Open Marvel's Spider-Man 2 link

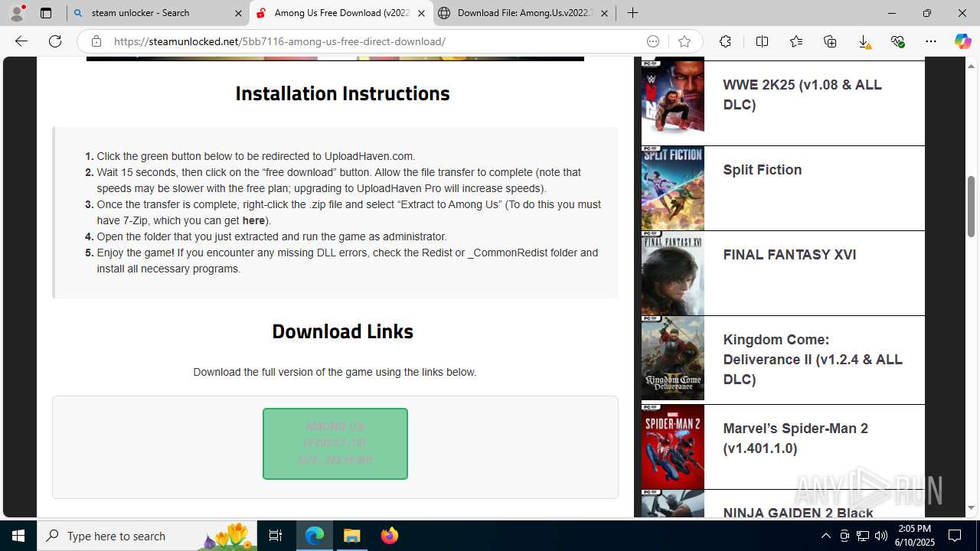(x=795, y=439)
